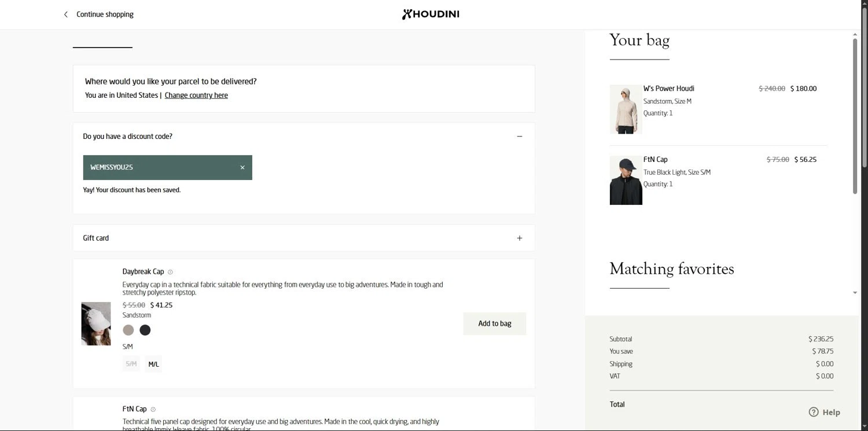Open Daybreak Cap product thumbnail

(x=96, y=323)
